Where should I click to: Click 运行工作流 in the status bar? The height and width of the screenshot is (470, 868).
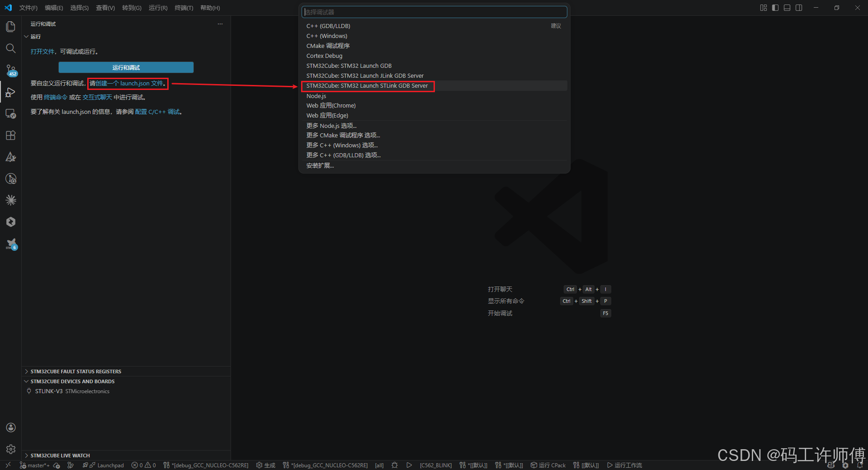pos(624,465)
